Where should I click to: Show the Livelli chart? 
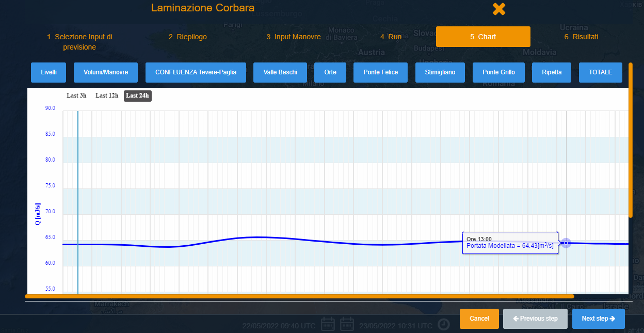click(49, 72)
